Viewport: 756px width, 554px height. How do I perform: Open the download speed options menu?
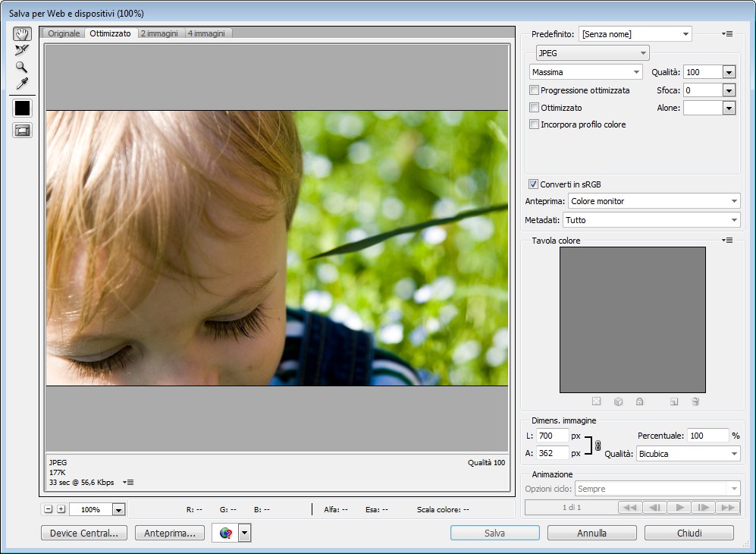[x=128, y=482]
